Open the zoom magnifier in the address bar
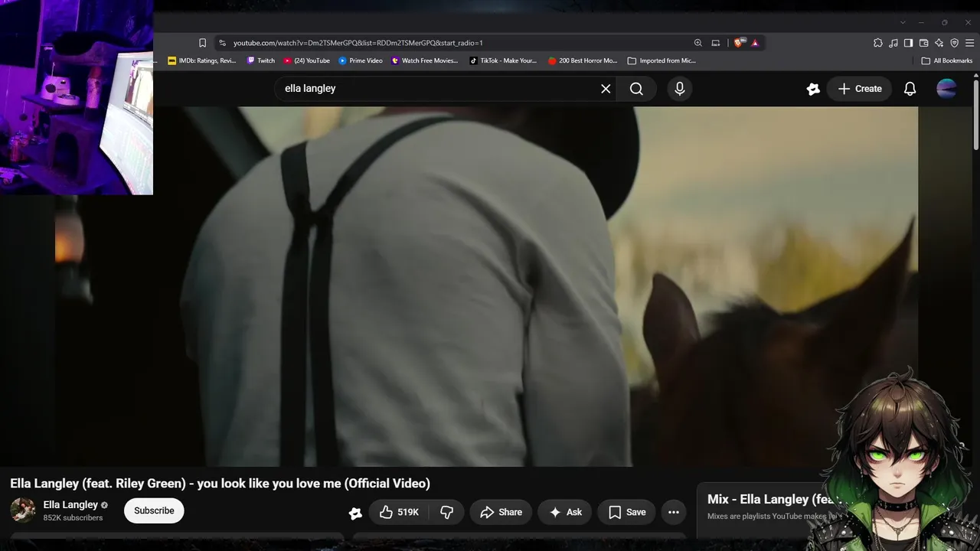Viewport: 980px width, 551px height. click(697, 43)
